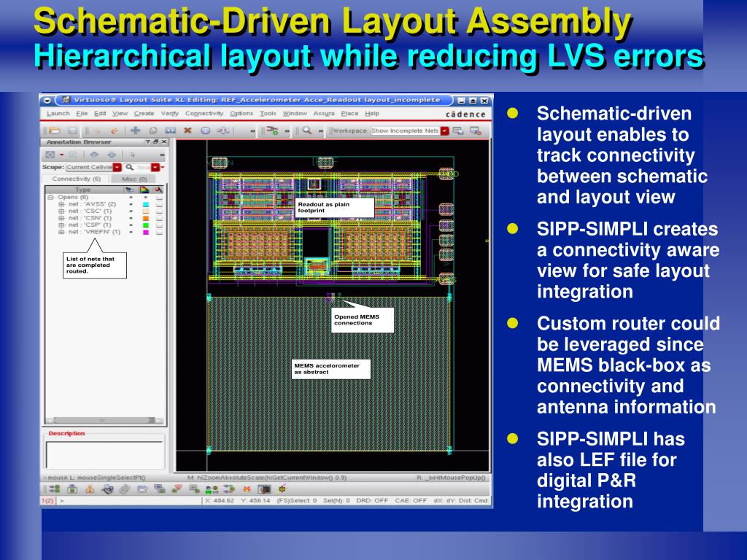This screenshot has height=560, width=747.
Task: Expand net 'CSN' (1) node
Action: pyautogui.click(x=61, y=218)
